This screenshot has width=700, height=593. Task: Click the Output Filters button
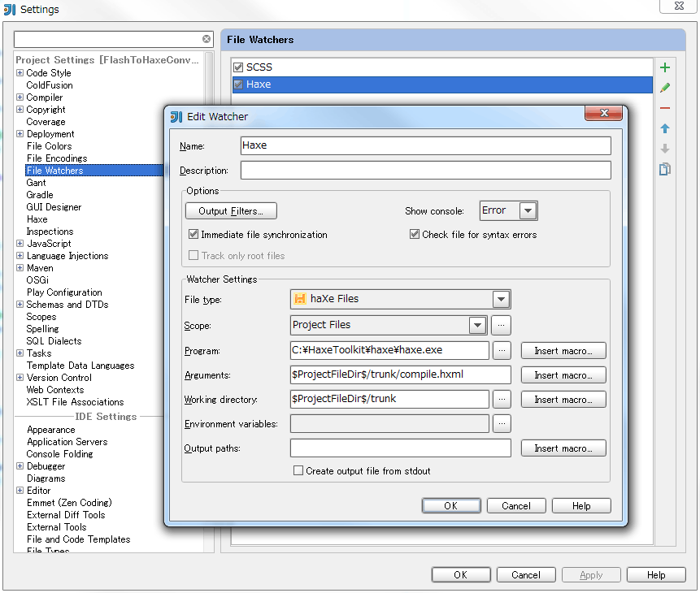(x=231, y=211)
